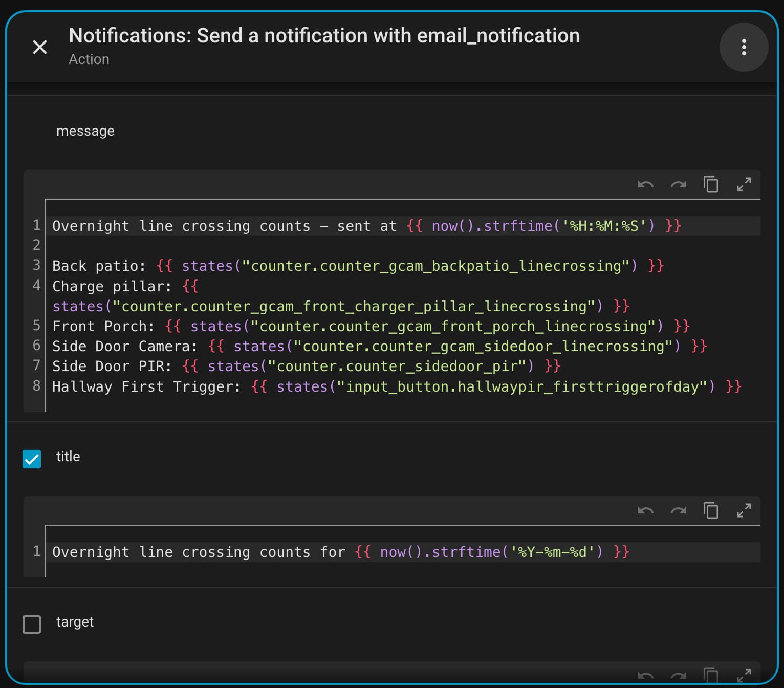Click the Back patio line in message
Viewport: 784px width, 688px height.
tap(358, 266)
